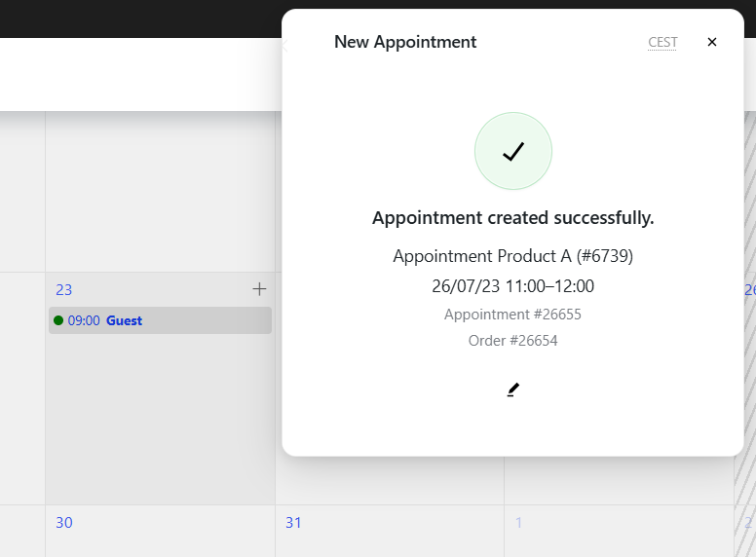Select calendar day 23
756x557 pixels.
[63, 289]
